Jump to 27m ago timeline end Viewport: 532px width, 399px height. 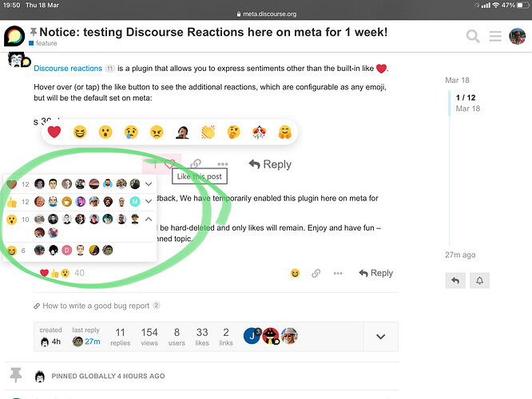460,255
